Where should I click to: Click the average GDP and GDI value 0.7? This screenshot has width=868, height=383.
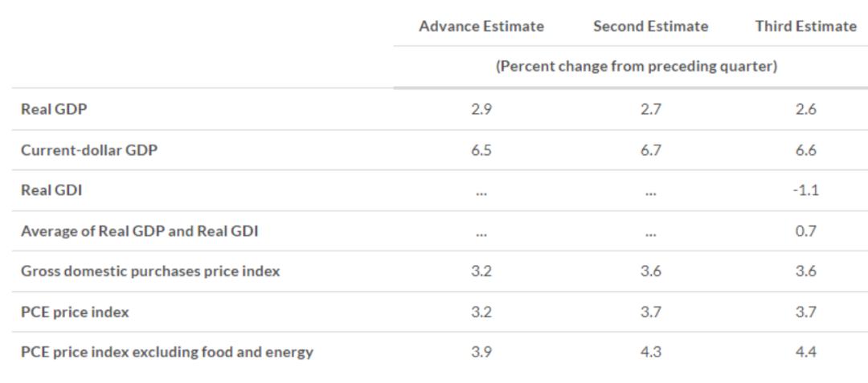tap(805, 231)
